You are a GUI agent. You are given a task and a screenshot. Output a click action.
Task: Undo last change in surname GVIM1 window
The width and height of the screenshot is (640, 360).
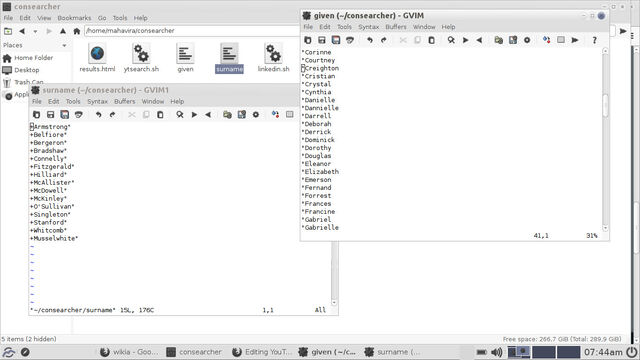click(98, 115)
